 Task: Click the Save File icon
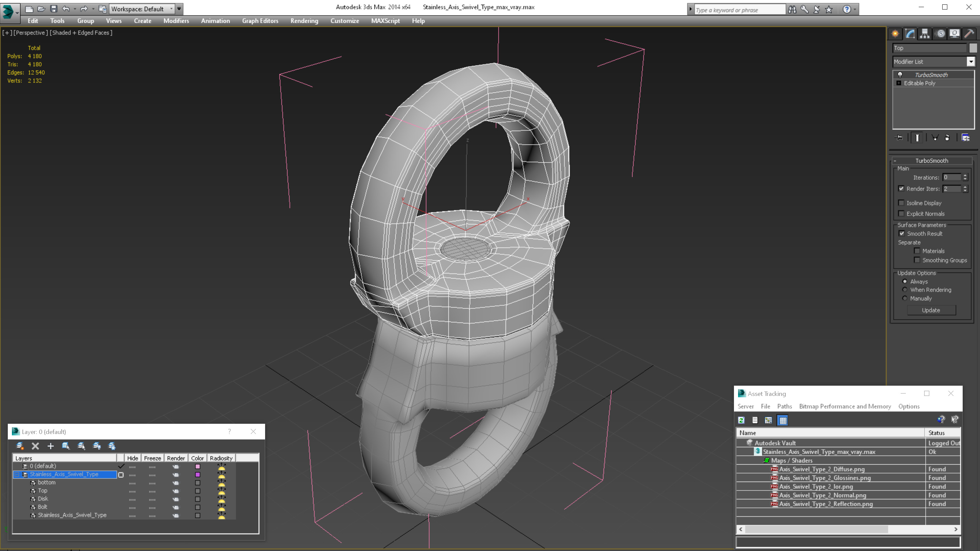click(53, 9)
